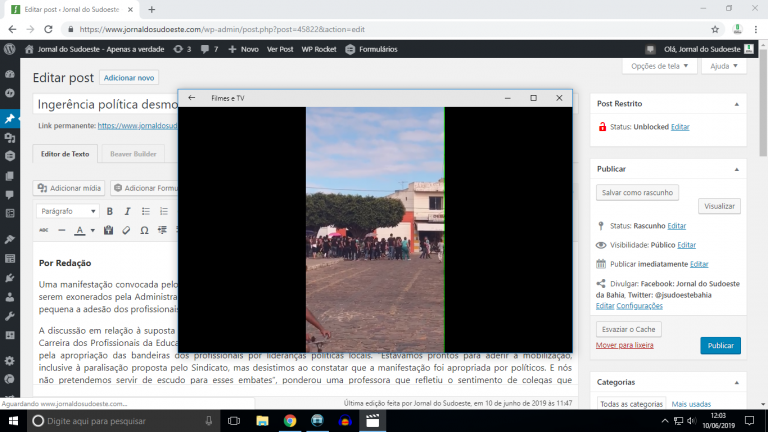
Task: Toggle bold formatting in the editor toolbar
Action: (110, 211)
